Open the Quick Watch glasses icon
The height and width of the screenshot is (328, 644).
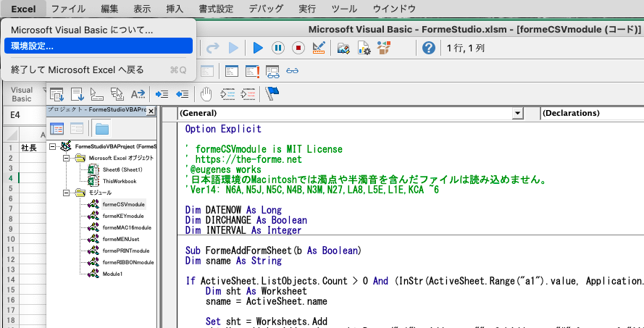pyautogui.click(x=292, y=71)
